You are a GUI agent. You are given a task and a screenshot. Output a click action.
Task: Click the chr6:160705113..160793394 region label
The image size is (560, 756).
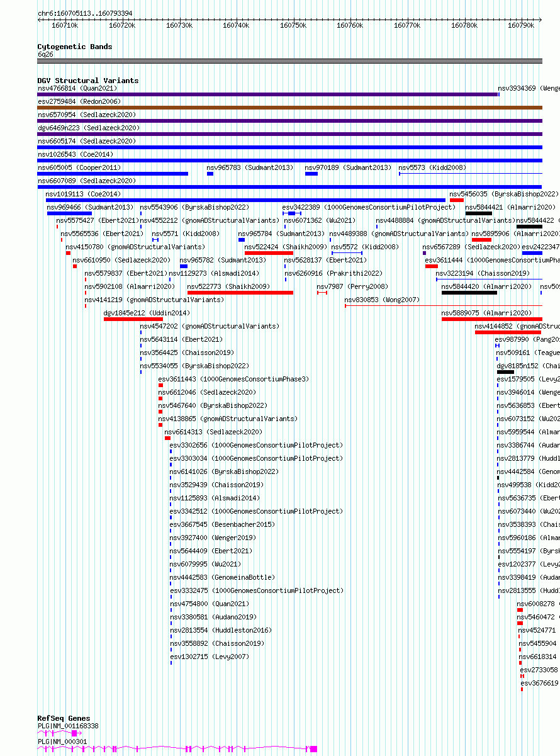tap(85, 13)
